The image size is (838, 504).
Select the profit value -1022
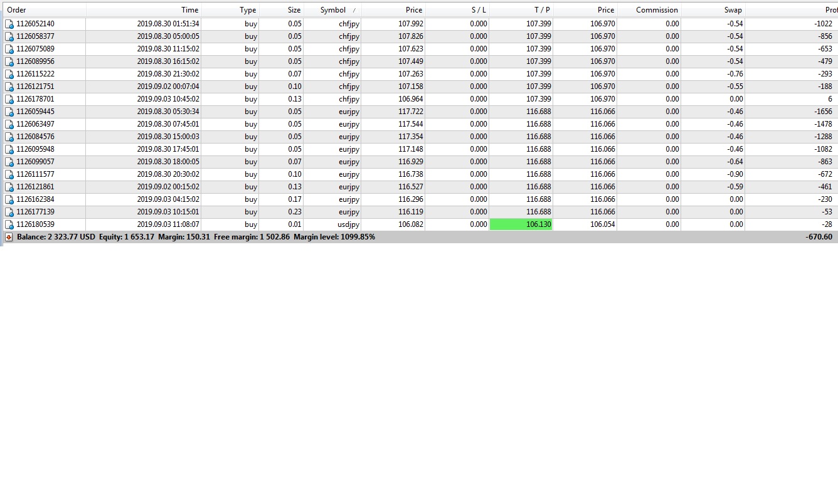tap(822, 24)
